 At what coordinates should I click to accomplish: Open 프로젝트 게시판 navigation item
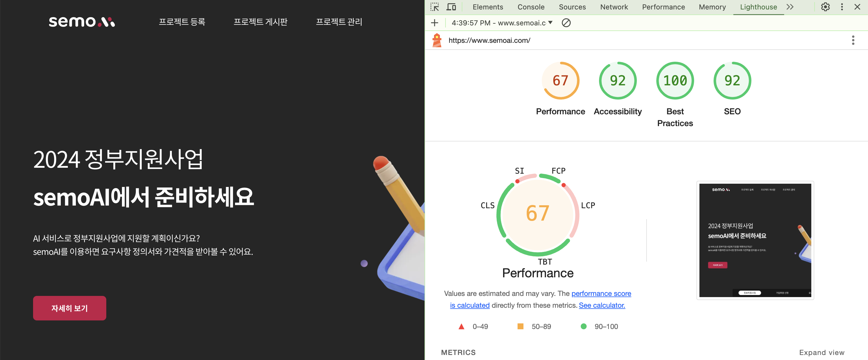260,22
